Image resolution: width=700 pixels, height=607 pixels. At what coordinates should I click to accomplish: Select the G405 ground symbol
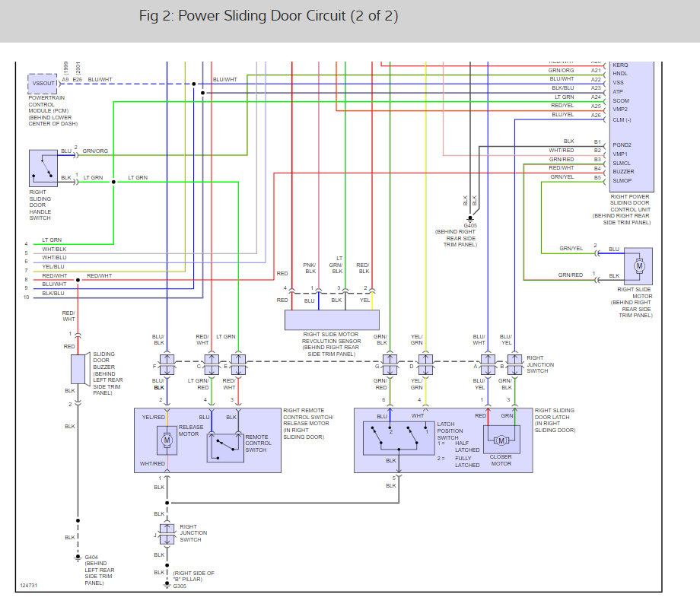[x=470, y=219]
